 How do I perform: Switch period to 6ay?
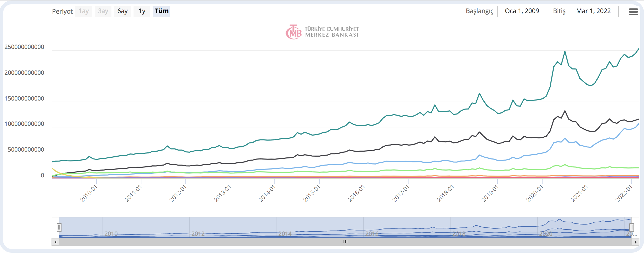point(122,11)
